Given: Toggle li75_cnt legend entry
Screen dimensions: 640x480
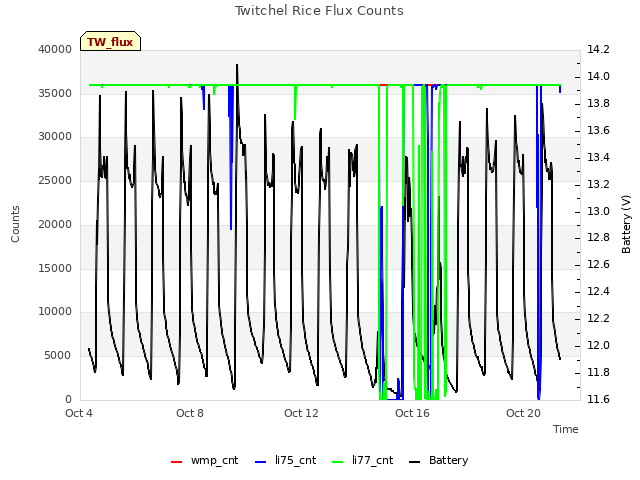Looking at the screenshot, I should 285,461.
